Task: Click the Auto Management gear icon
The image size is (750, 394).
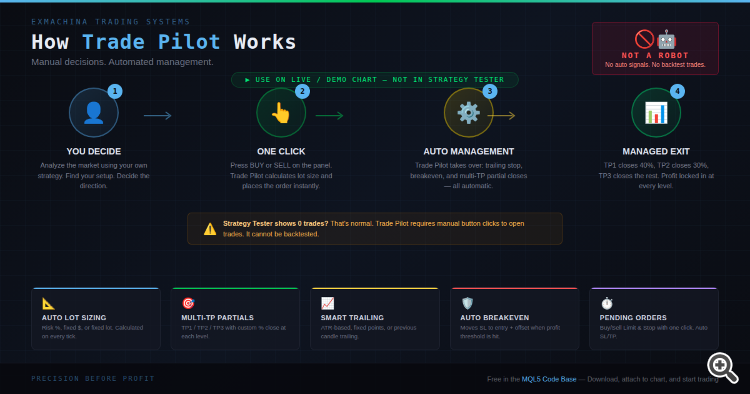Action: click(x=468, y=113)
